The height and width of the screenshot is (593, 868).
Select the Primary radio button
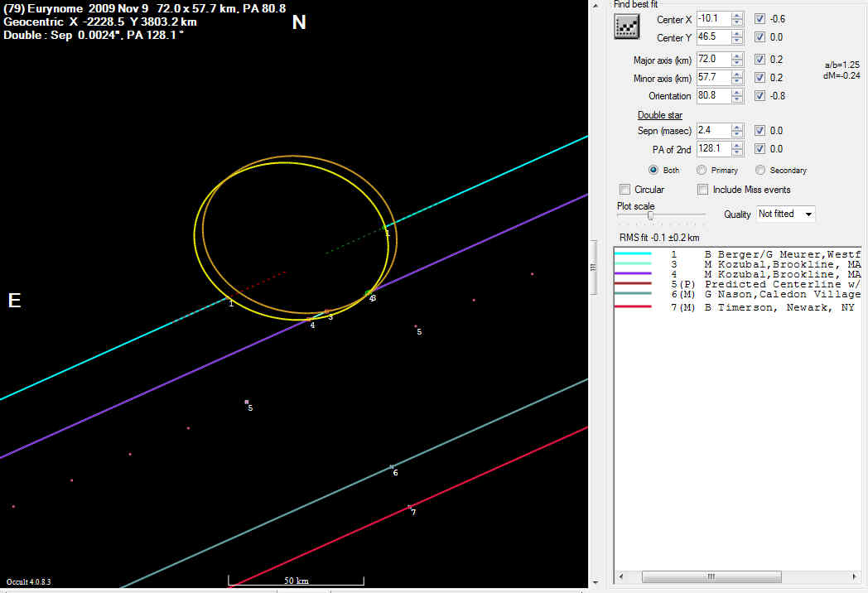[x=702, y=170]
